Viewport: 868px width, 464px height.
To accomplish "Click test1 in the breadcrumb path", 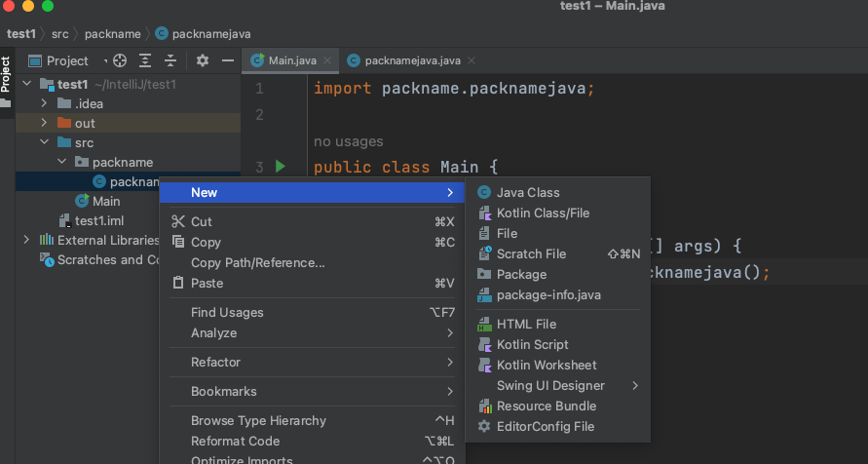I will 21,34.
